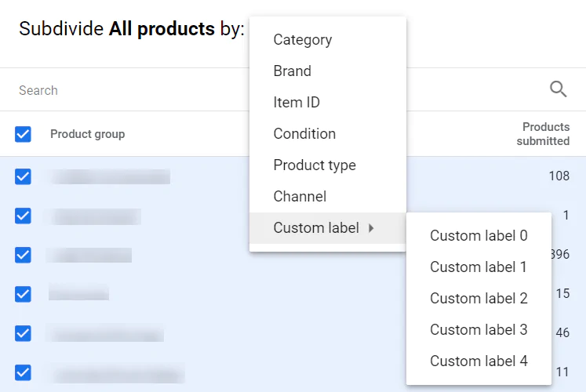This screenshot has height=392, width=586.
Task: Choose Custom label 0
Action: [x=479, y=236]
